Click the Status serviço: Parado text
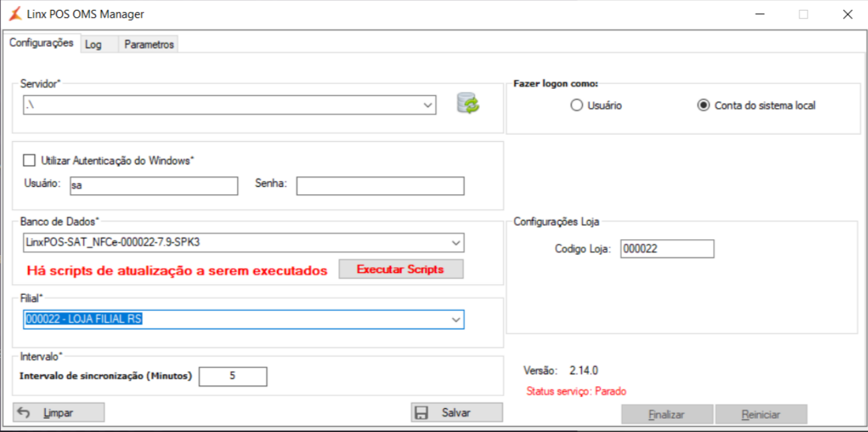 click(576, 391)
